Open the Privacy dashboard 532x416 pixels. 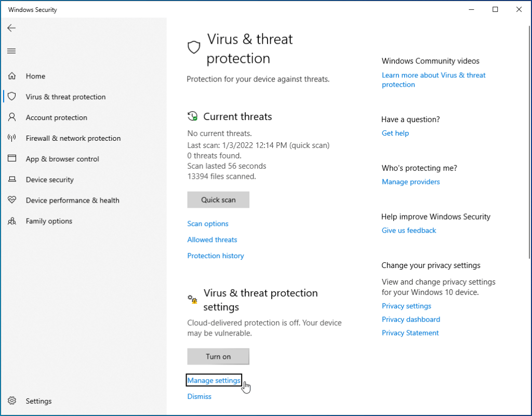click(410, 319)
